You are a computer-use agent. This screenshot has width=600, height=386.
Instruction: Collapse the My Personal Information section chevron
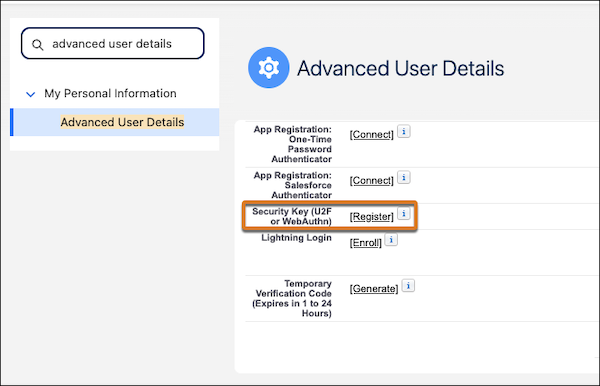tap(31, 94)
